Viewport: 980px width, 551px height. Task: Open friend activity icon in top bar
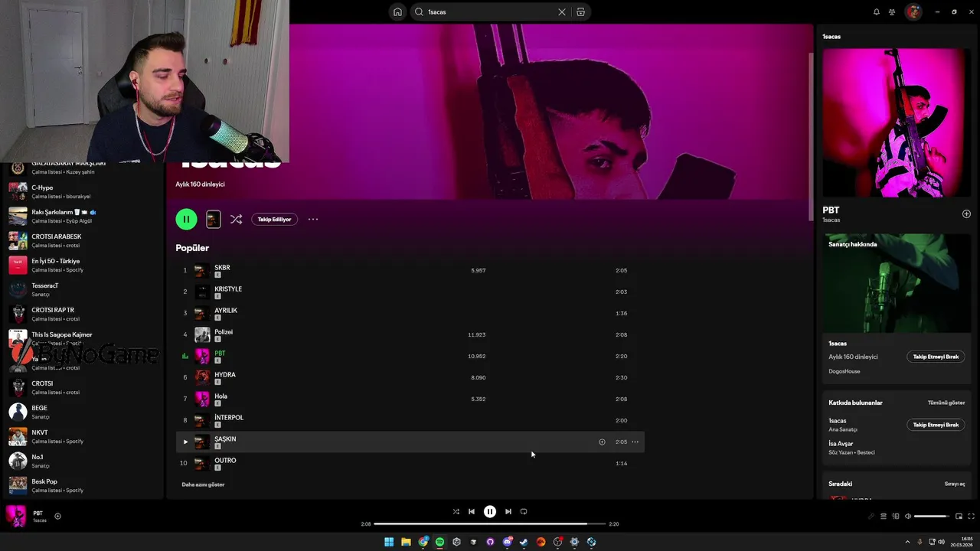pos(892,11)
